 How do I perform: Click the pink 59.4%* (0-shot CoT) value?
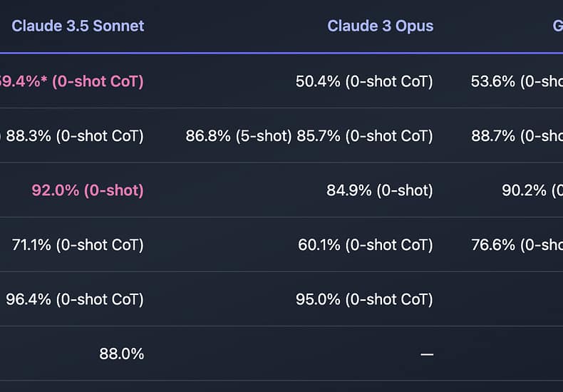point(72,81)
